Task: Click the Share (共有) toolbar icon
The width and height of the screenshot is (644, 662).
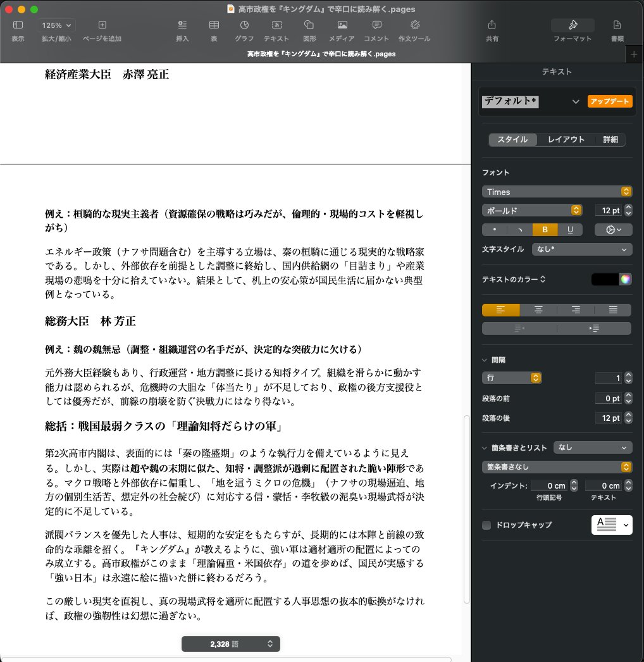Action: coord(492,25)
